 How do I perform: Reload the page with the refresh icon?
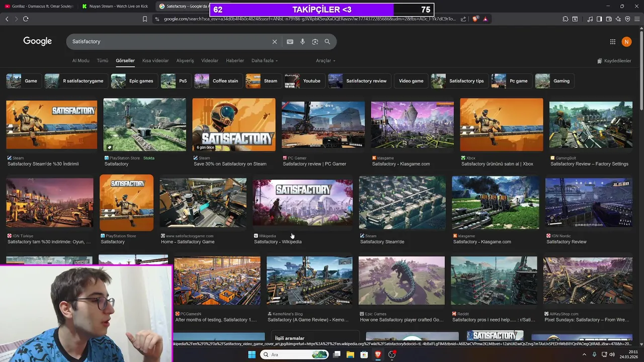pyautogui.click(x=26, y=19)
